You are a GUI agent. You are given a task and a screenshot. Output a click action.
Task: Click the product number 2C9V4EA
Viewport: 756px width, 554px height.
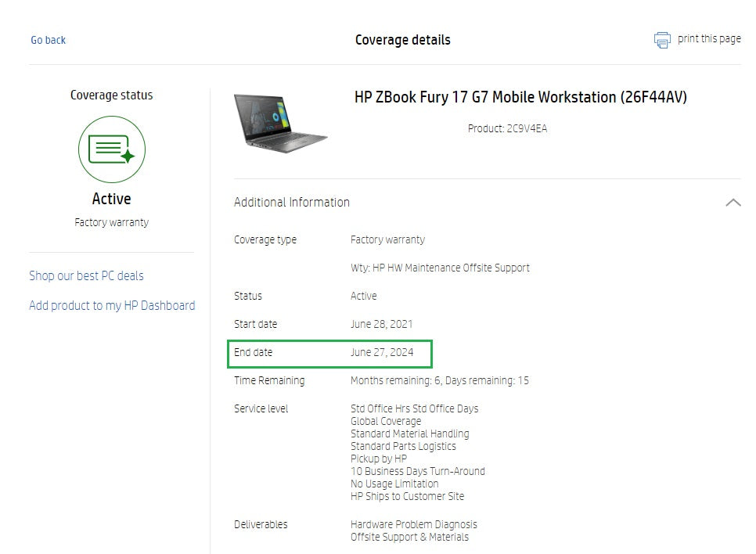(x=526, y=128)
